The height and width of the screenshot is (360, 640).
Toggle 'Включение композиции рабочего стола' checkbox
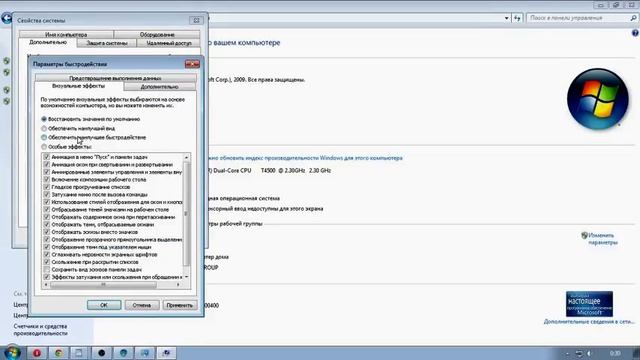pyautogui.click(x=47, y=180)
